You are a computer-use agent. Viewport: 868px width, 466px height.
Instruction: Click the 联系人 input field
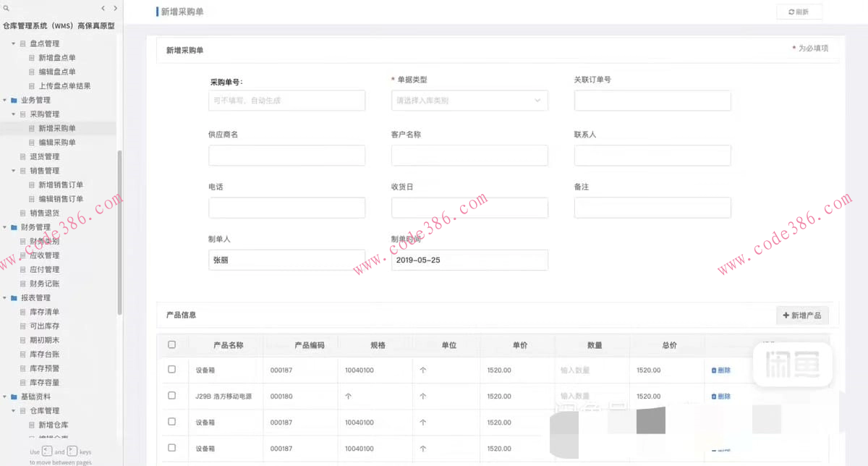pyautogui.click(x=652, y=156)
